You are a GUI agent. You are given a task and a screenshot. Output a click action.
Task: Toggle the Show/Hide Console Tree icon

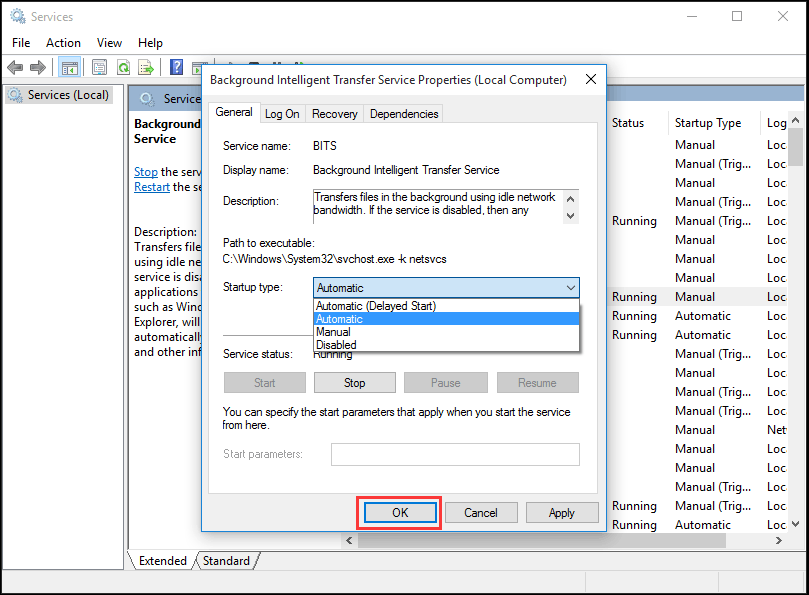[x=68, y=66]
